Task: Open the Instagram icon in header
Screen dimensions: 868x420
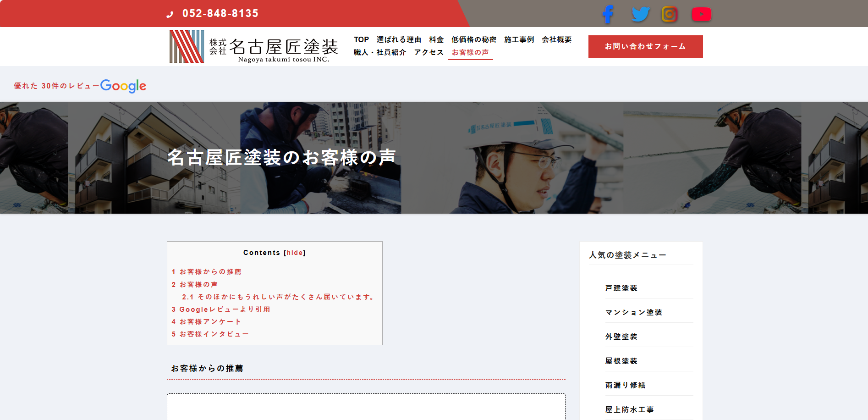Action: (670, 14)
